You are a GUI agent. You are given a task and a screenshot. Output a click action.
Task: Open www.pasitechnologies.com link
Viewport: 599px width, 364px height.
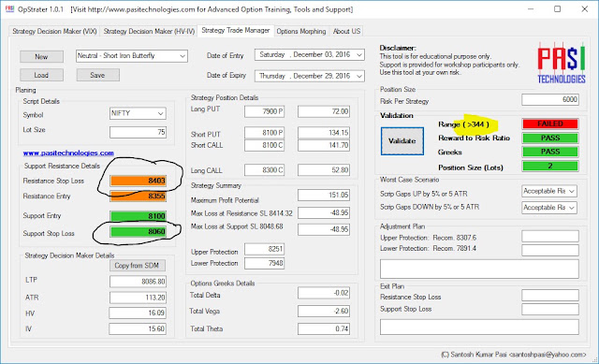(68, 153)
